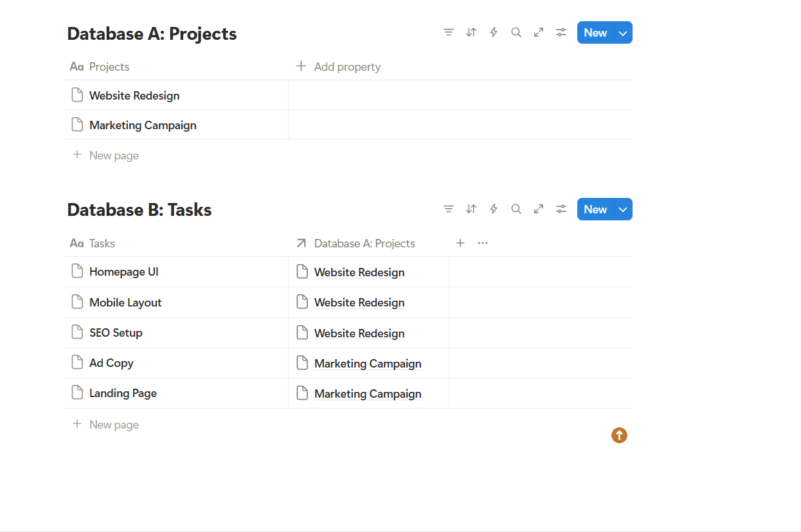Search Database A: Projects with magnifier icon

point(516,33)
